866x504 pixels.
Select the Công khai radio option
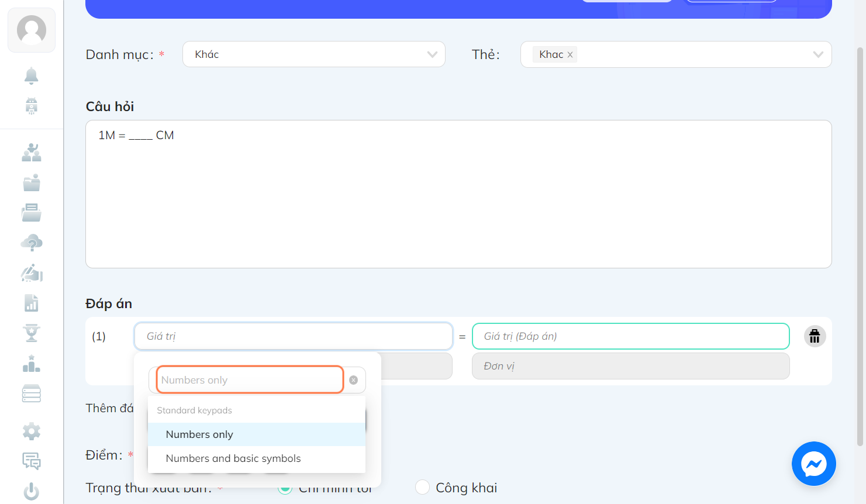click(422, 487)
